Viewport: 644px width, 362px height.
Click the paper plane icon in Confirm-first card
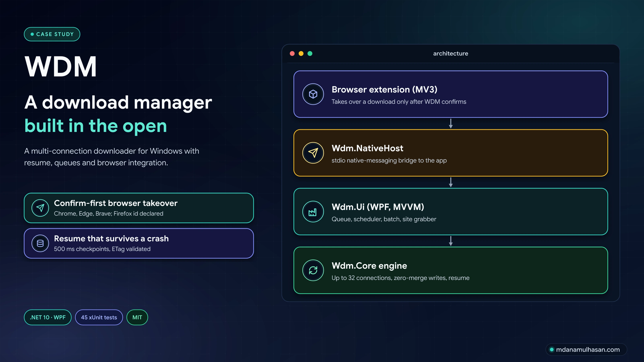pos(40,208)
